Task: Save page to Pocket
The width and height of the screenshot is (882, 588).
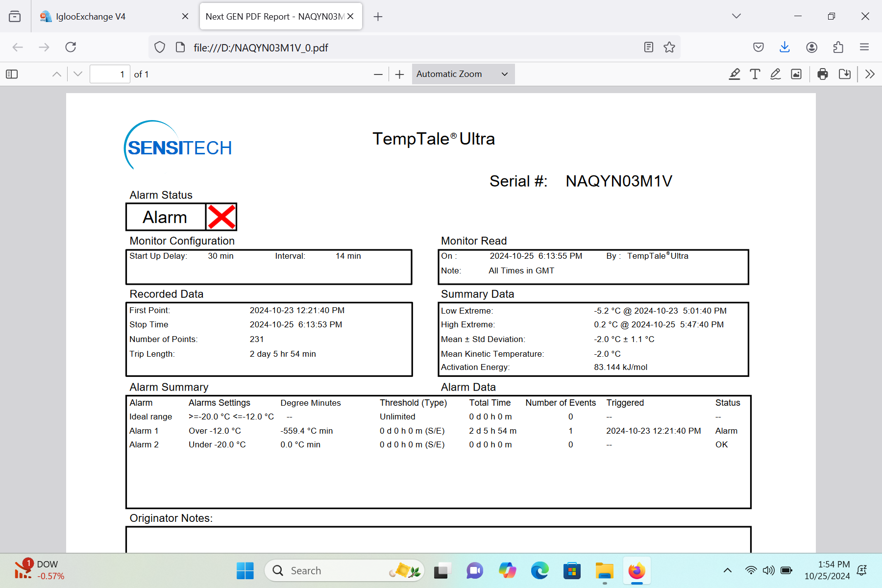Action: [x=759, y=47]
